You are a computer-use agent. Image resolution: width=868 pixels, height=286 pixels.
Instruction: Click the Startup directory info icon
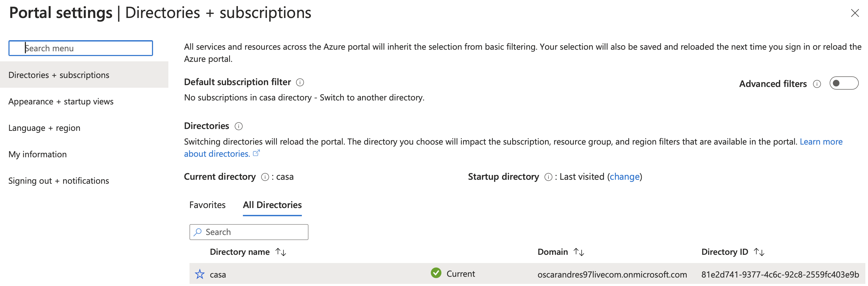point(548,177)
